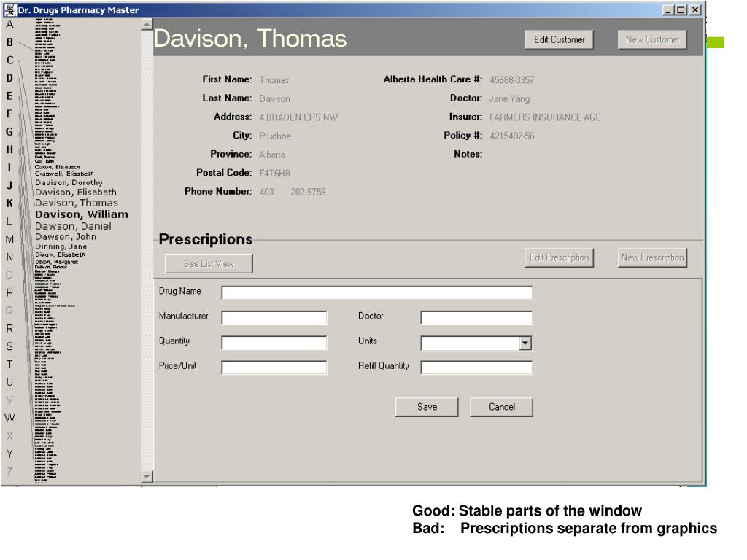The height and width of the screenshot is (560, 747).
Task: Select customer Dixon, Elisabeth
Action: 60,254
